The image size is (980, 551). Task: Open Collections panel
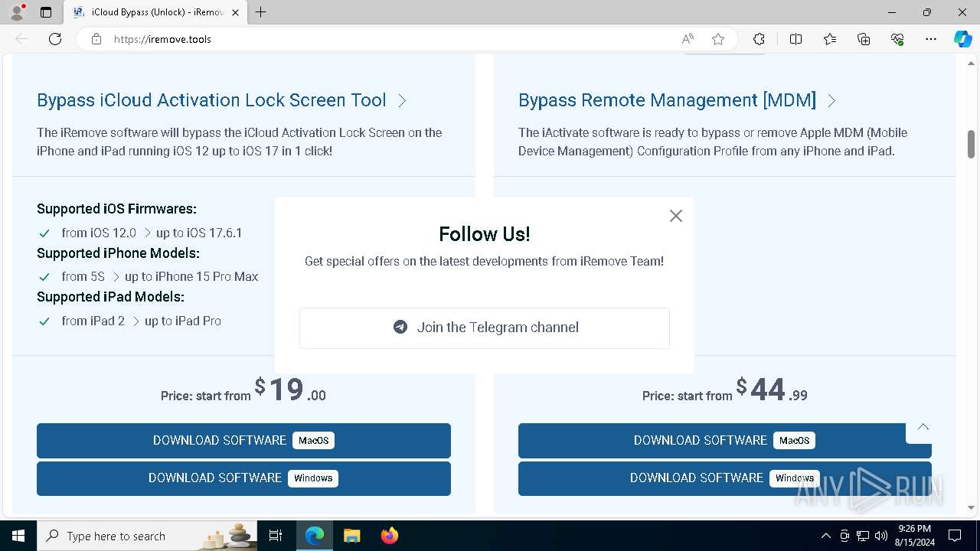pos(864,39)
